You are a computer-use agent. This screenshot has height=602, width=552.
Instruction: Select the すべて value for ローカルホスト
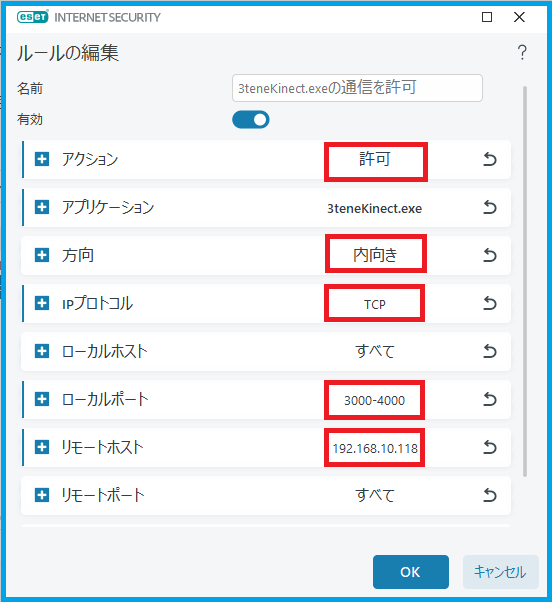[x=375, y=351]
